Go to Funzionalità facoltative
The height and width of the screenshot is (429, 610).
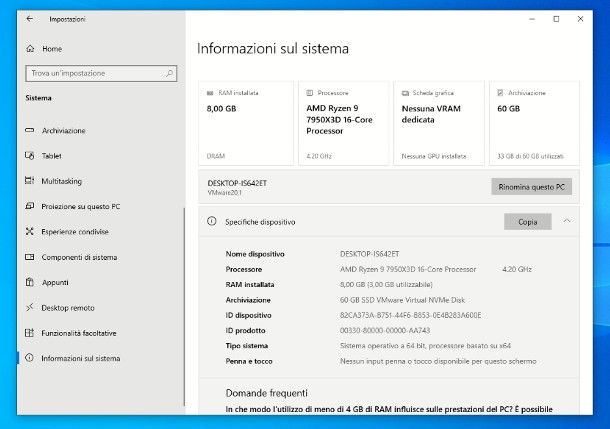(x=79, y=333)
